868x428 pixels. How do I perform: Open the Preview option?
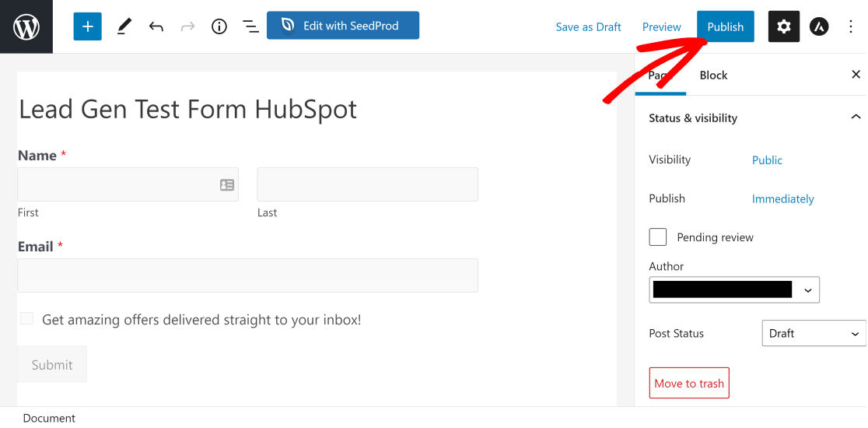pyautogui.click(x=662, y=27)
